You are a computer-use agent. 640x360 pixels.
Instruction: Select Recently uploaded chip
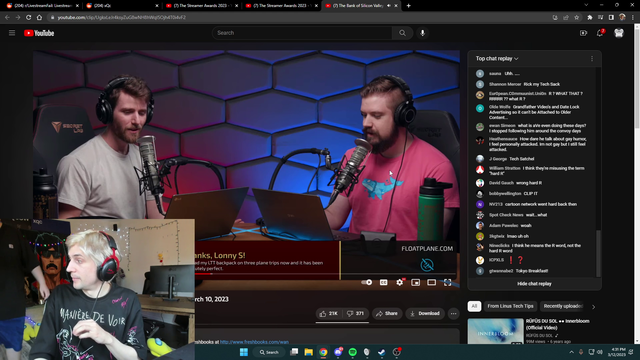(563, 306)
